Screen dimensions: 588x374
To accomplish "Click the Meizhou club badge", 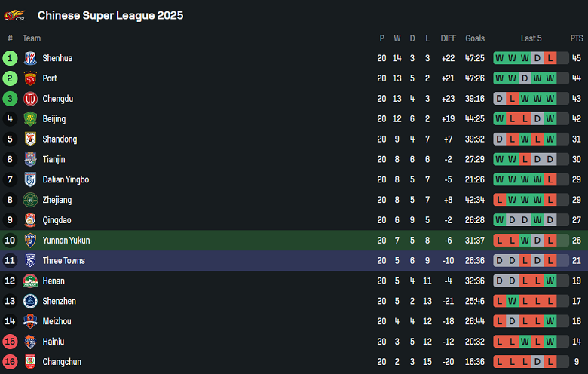I will (x=30, y=321).
